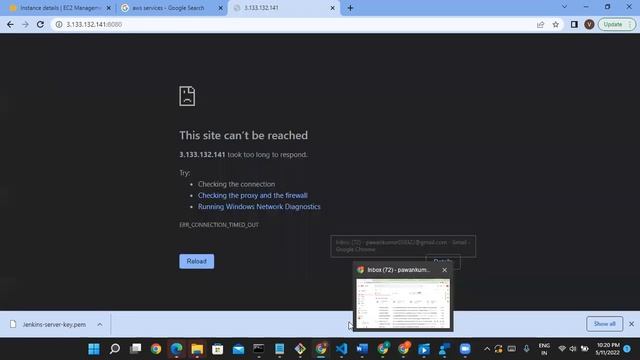Click the ERR_CONNECTION_TIMED_OUT error code text

pyautogui.click(x=219, y=225)
